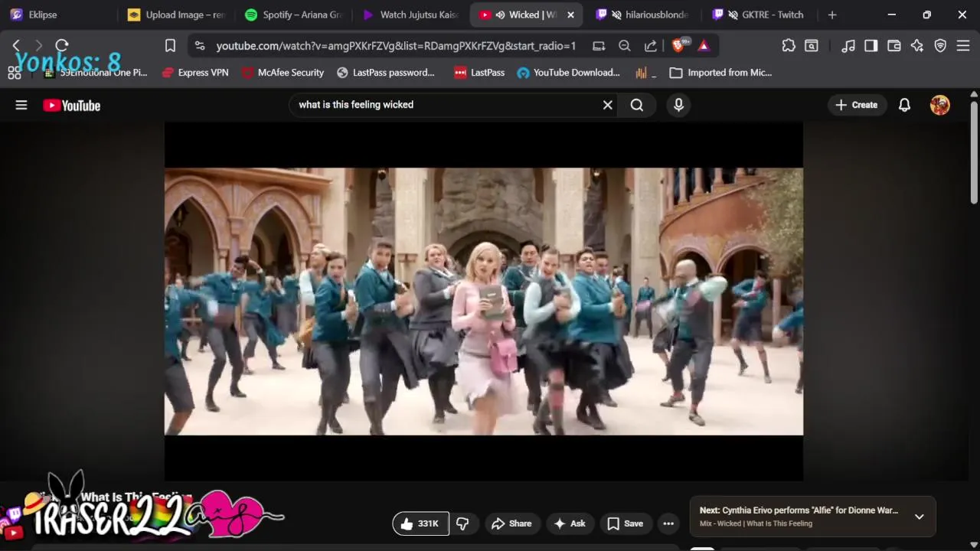Open the zoom control in the address bar
Image resolution: width=980 pixels, height=551 pixels.
tap(625, 46)
